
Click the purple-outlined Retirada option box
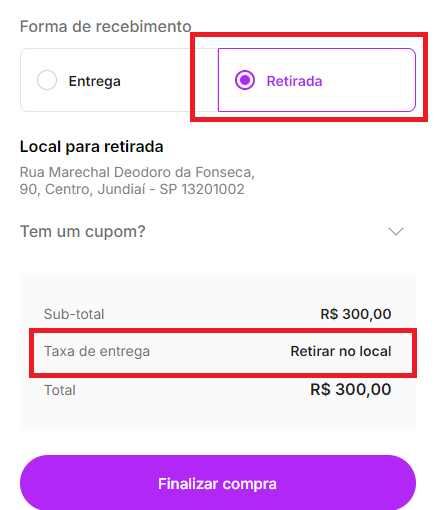coord(317,80)
